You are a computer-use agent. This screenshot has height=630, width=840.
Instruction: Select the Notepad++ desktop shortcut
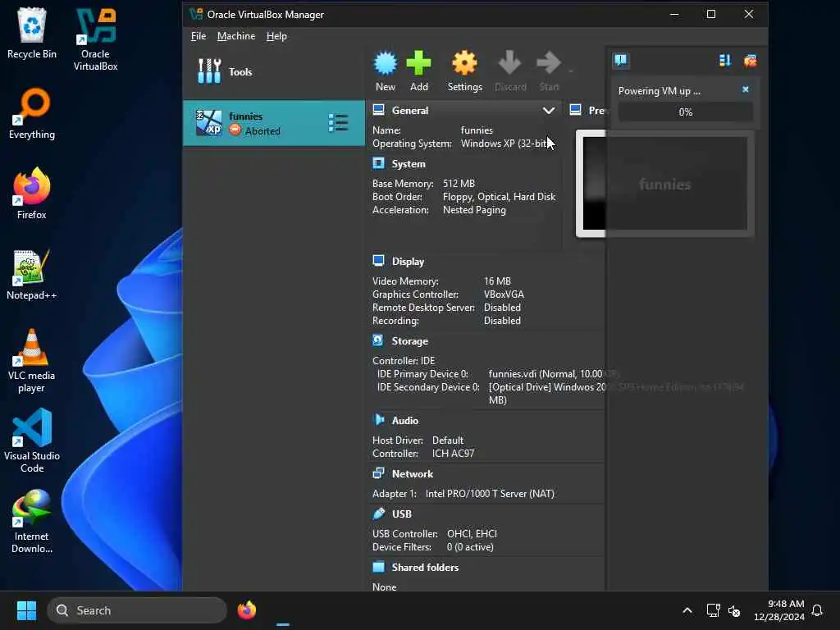click(32, 274)
